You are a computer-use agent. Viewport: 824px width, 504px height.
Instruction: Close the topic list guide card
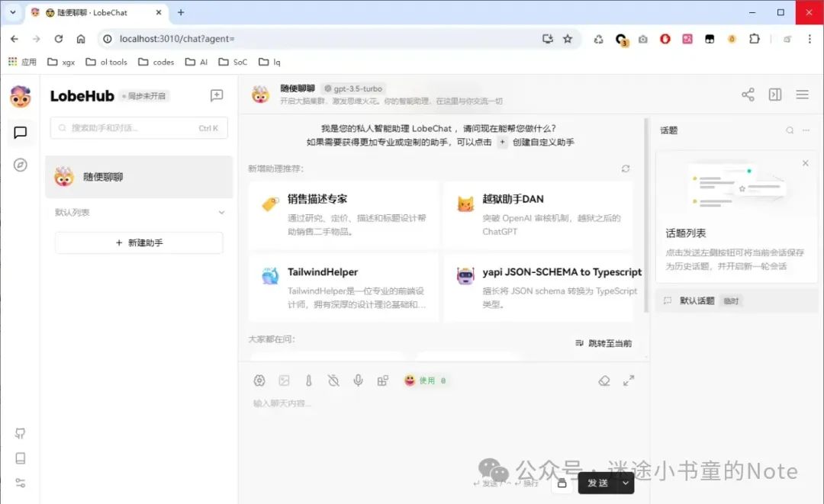[805, 163]
